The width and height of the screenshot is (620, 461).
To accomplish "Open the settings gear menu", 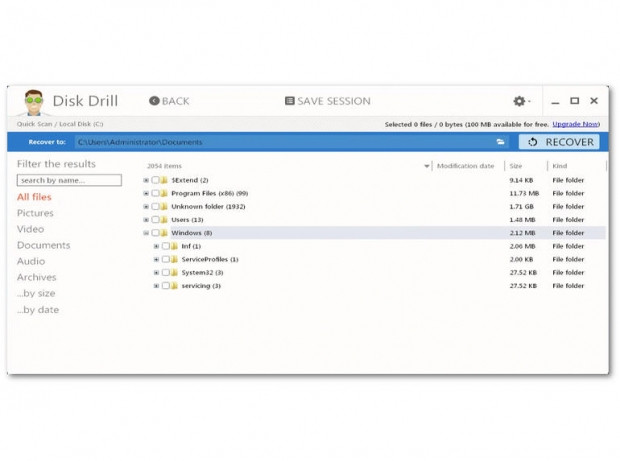I will [x=522, y=101].
